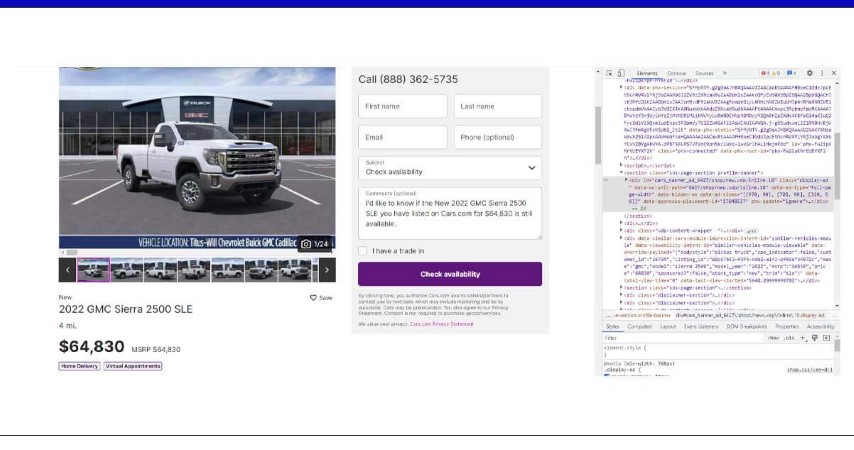The image size is (854, 450).
Task: Click the main GMC Sierra photo
Action: tap(197, 158)
